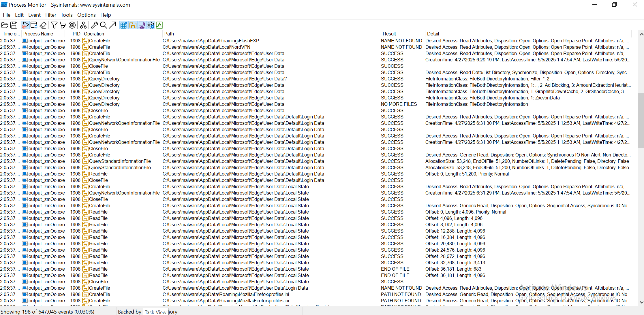Click the scrollbar down arrow
This screenshot has width=644, height=315.
point(641,302)
